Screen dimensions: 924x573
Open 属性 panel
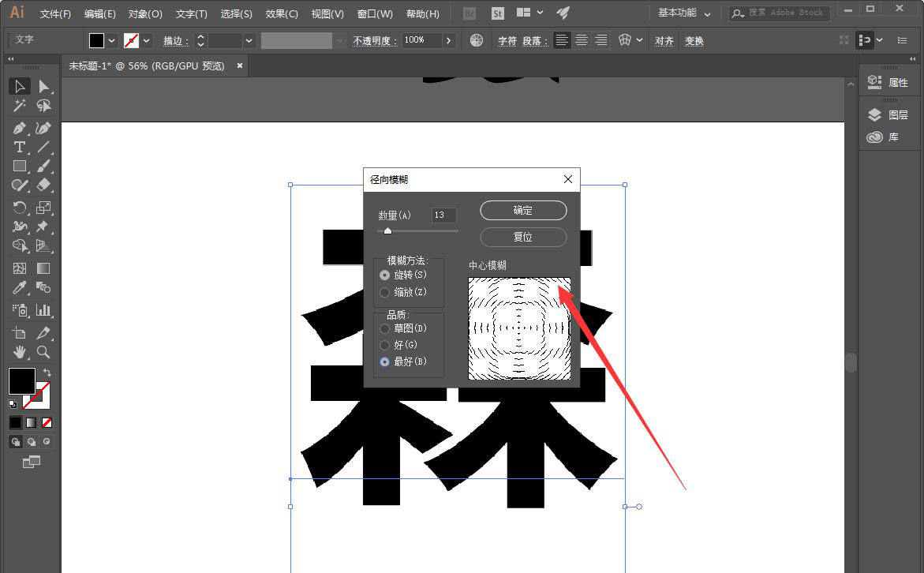point(888,83)
